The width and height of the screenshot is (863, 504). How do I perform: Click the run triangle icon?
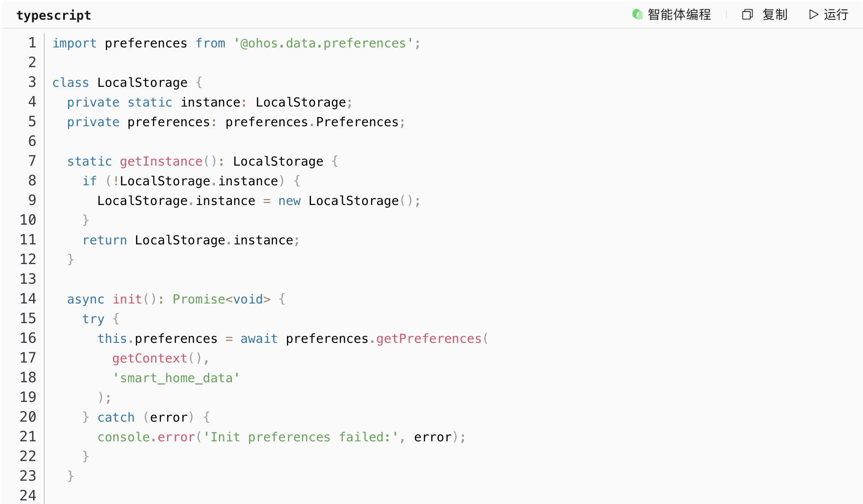(813, 15)
